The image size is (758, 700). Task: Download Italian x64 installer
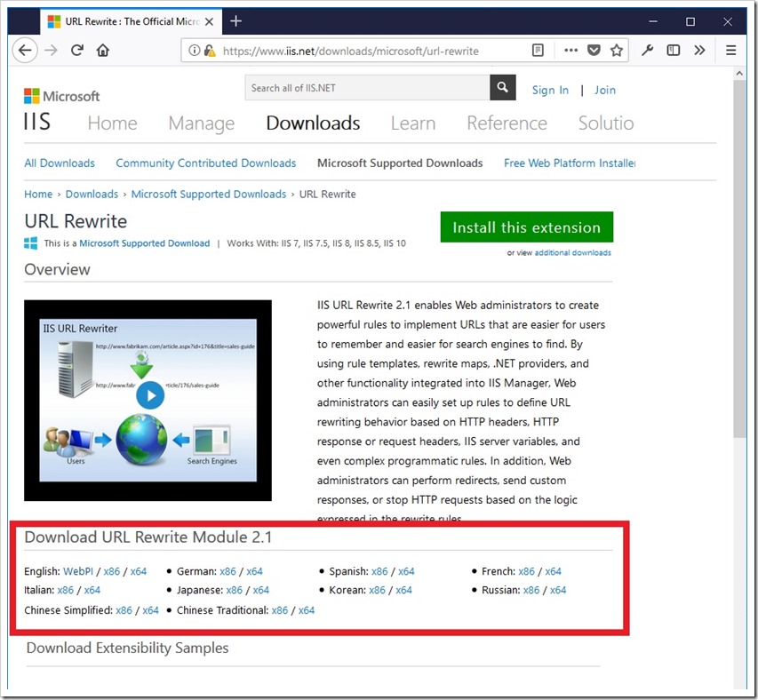pos(92,591)
